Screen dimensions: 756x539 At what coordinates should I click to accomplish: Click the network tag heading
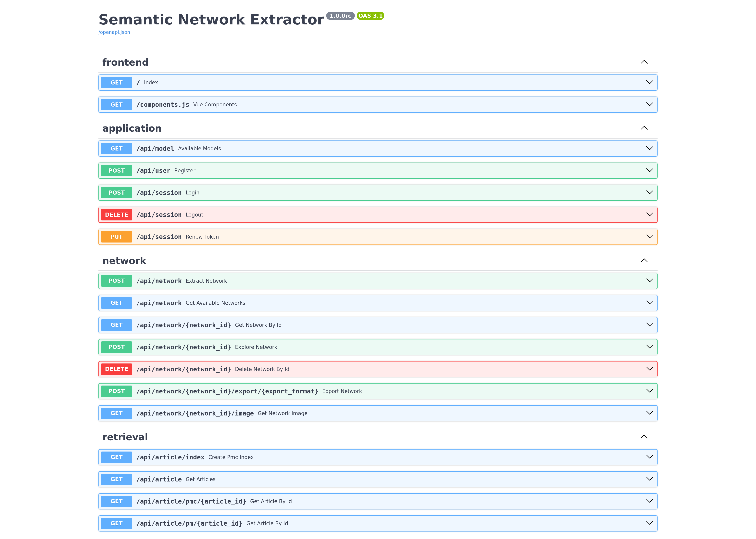(124, 261)
